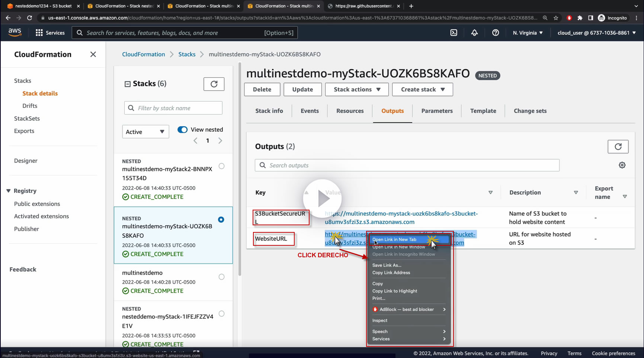Collapse the Registry navigation section
This screenshot has width=644, height=358.
tap(9, 191)
